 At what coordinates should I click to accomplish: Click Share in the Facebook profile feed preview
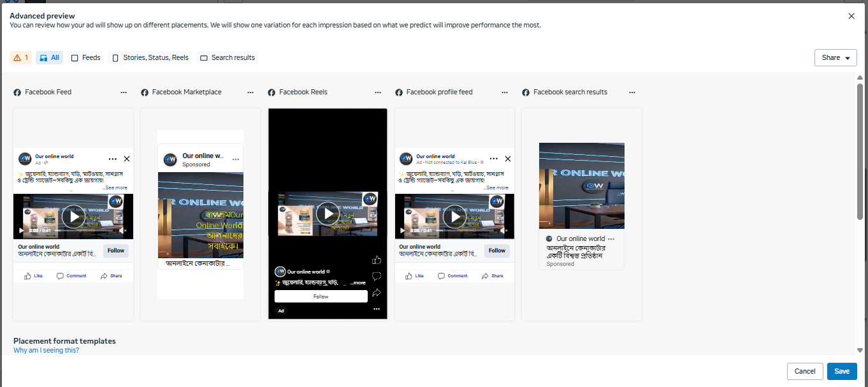[492, 276]
